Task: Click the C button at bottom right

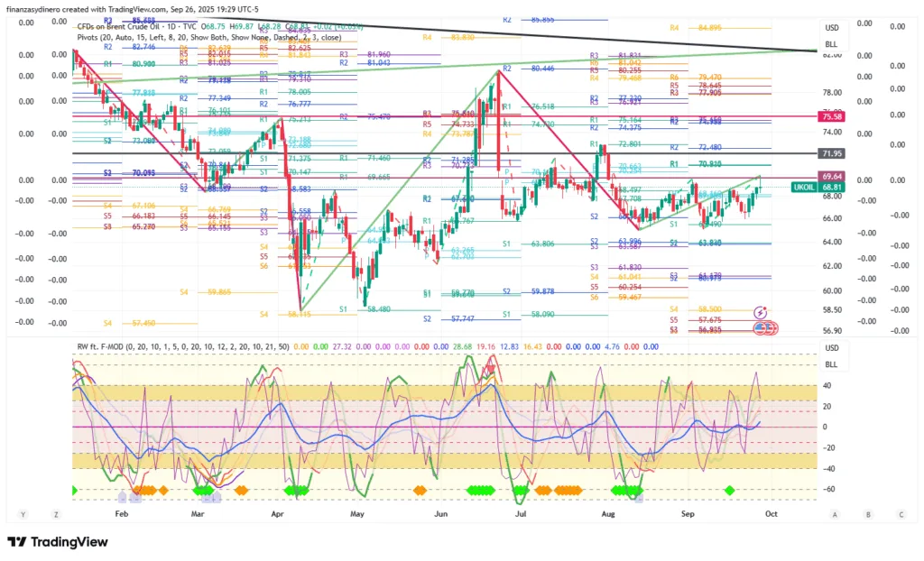Action: point(899,514)
